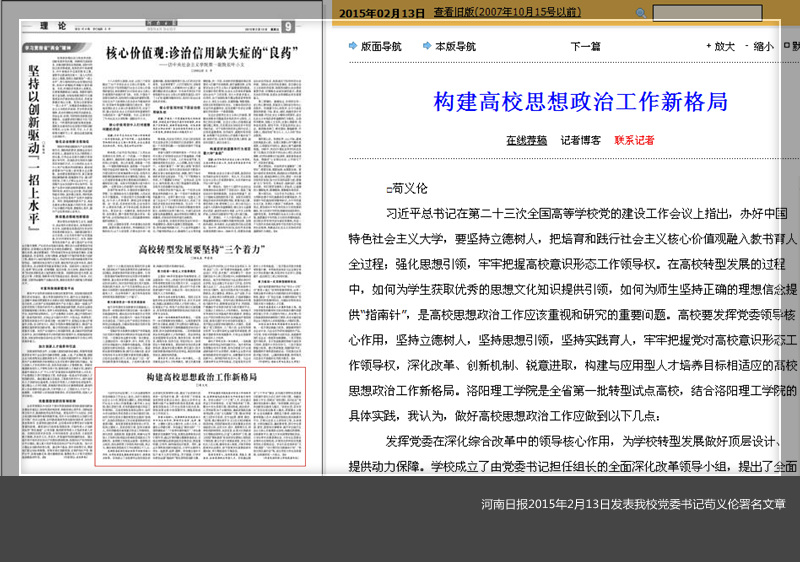Open 本版导航 section navigation

[x=455, y=46]
